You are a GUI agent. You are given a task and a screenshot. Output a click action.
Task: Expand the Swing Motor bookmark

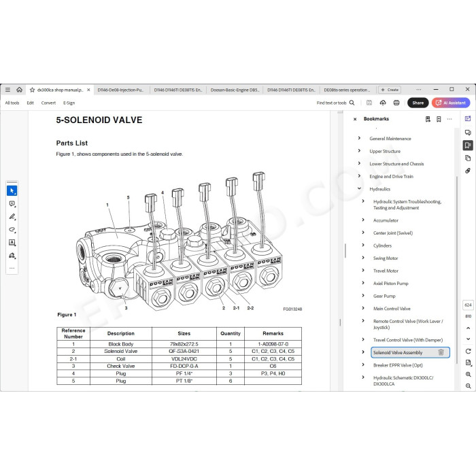pos(363,258)
